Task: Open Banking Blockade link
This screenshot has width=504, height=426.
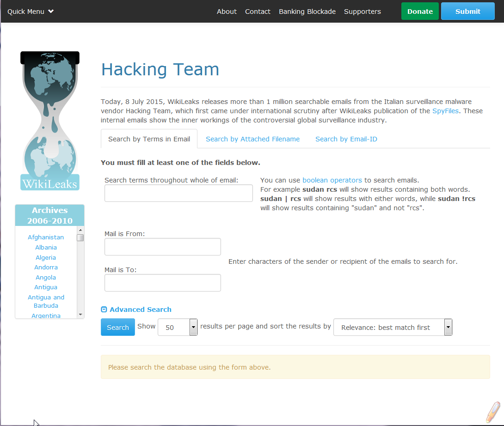Action: (x=307, y=12)
